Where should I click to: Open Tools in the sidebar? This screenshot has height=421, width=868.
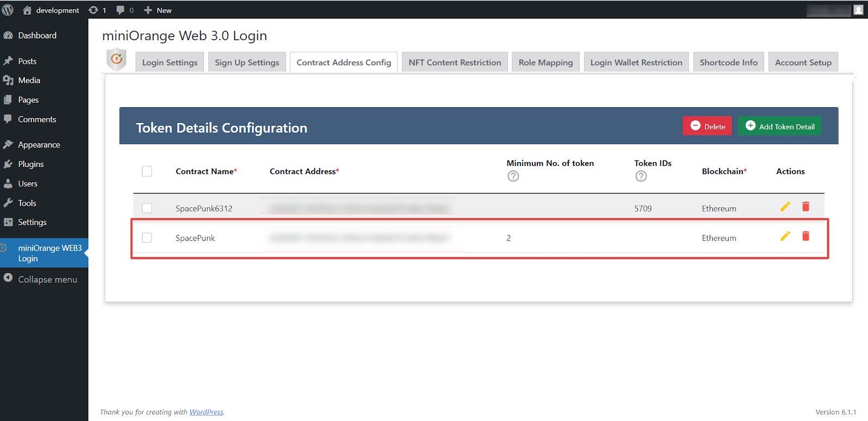pos(44,203)
